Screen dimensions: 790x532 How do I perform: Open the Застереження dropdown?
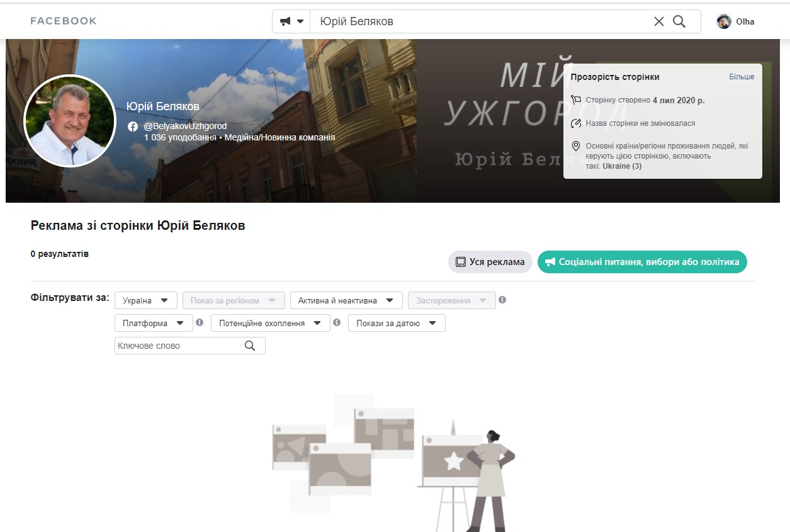point(452,300)
